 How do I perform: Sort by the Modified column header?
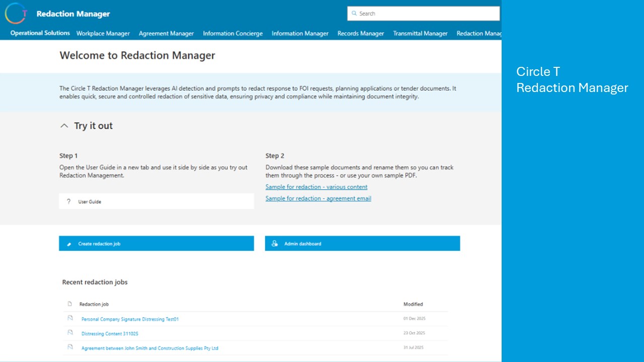413,304
